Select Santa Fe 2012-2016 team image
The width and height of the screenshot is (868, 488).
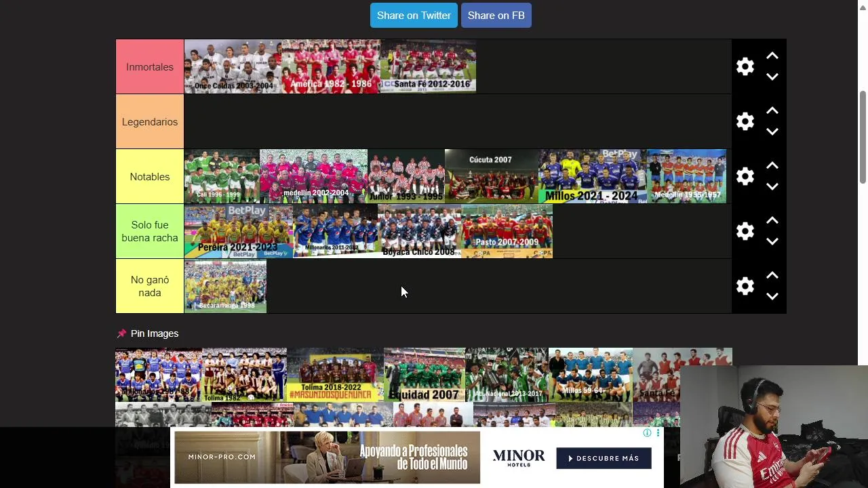(428, 66)
